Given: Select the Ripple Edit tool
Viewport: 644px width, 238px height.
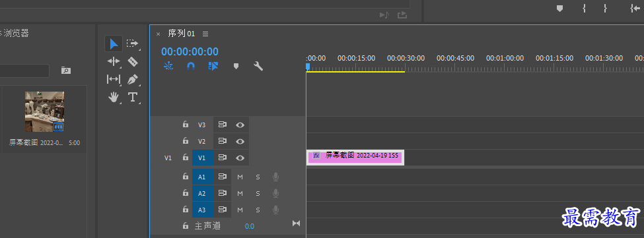Looking at the screenshot, I should click(x=114, y=61).
